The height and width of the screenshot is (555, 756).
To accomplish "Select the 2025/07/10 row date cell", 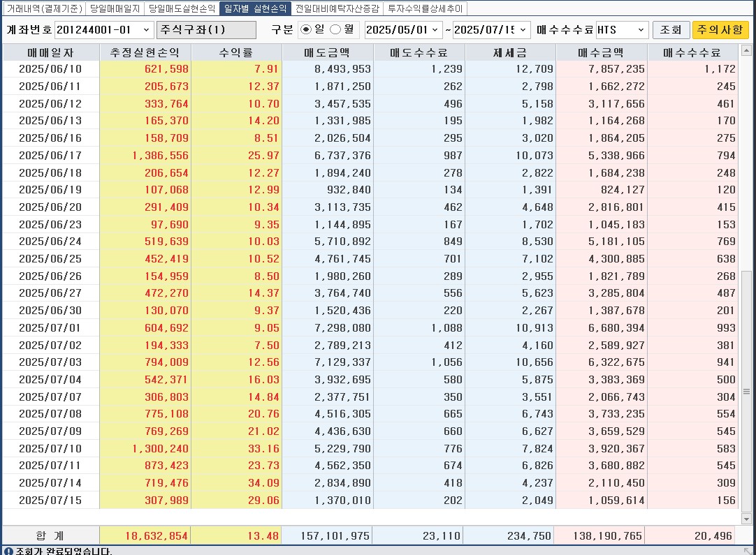I will [x=50, y=448].
